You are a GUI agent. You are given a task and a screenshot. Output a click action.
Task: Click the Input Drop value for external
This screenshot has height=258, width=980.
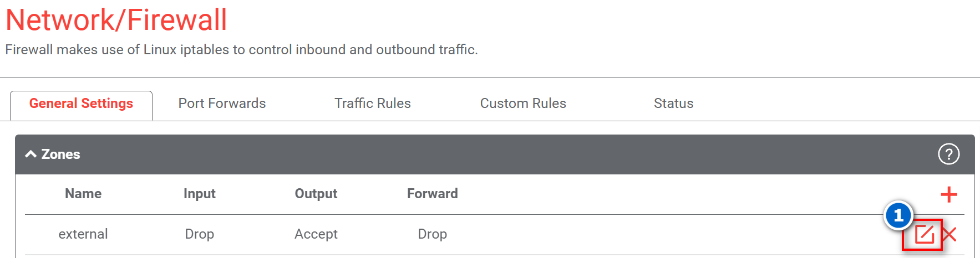coord(199,234)
